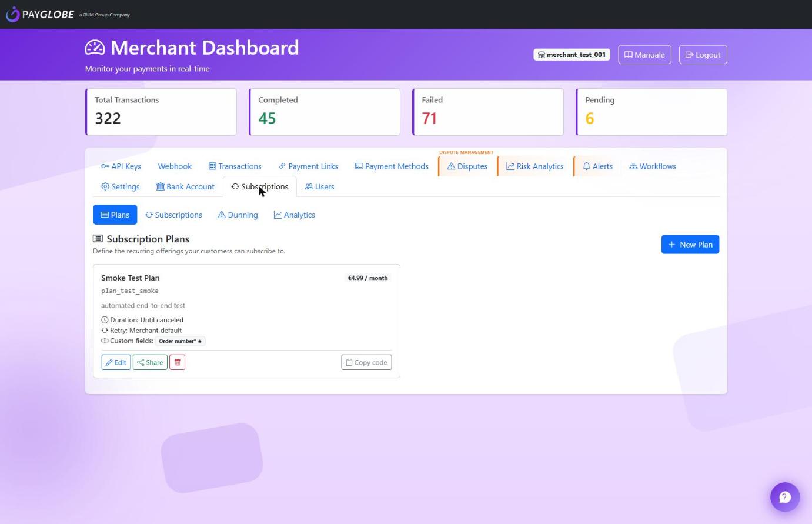Switch to the Transactions tab

click(x=235, y=166)
